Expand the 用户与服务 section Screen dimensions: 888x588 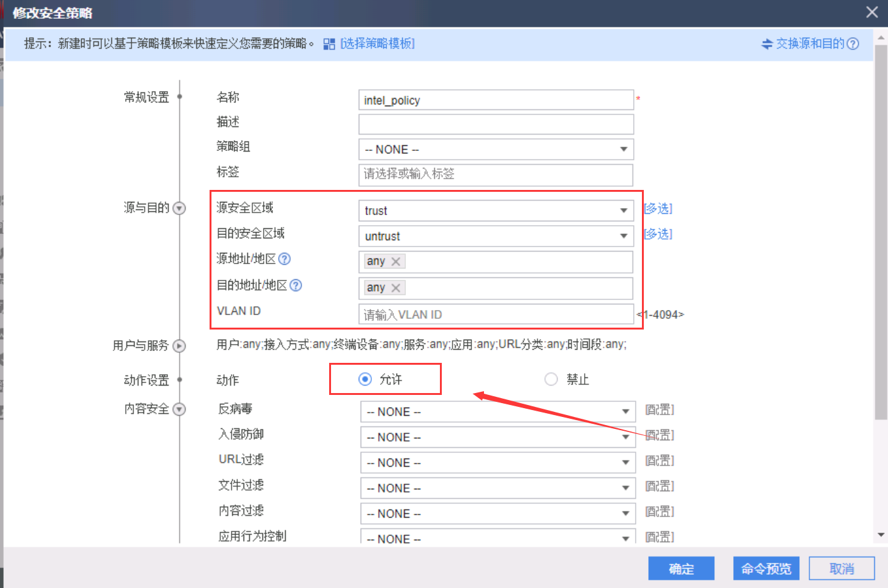pos(179,346)
